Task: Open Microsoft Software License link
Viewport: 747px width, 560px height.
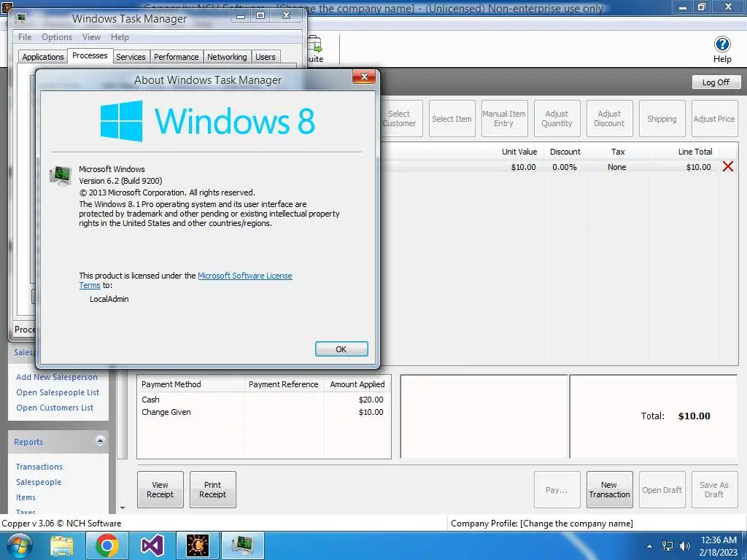Action: pos(245,276)
